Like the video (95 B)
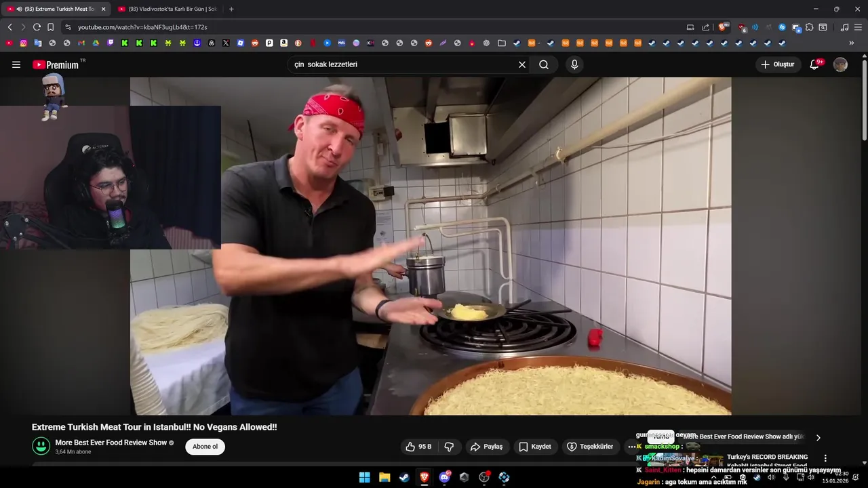 (418, 447)
